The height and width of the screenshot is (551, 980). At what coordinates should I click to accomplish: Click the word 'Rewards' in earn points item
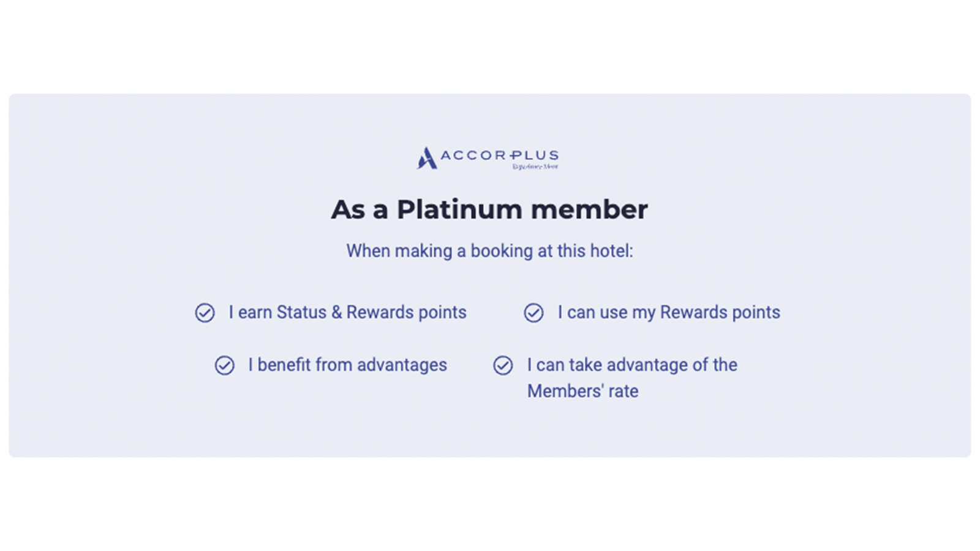coord(380,312)
